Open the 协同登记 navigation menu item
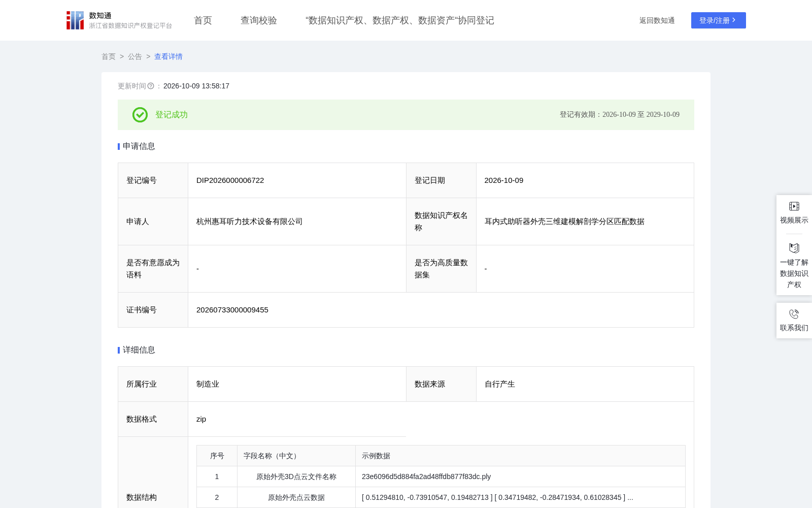Viewport: 812px width, 508px height. point(400,20)
